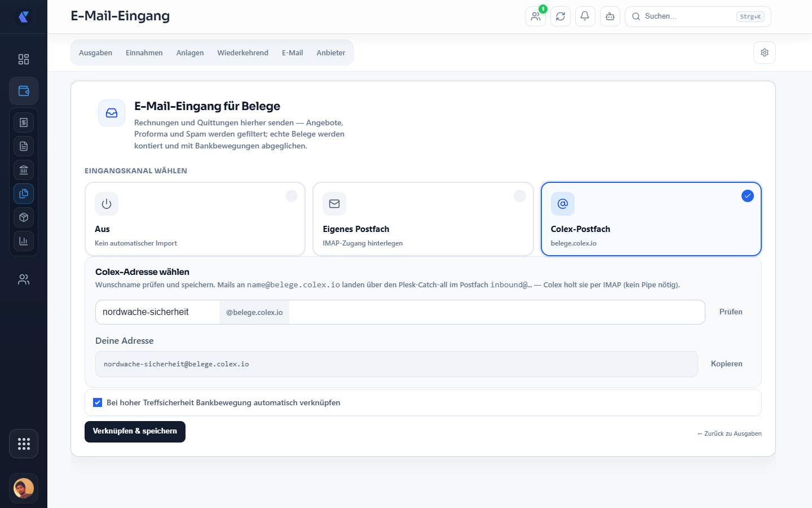Toggle automatic Bankbewegung linking checkbox
Screen dimensions: 812x508
(98, 402)
